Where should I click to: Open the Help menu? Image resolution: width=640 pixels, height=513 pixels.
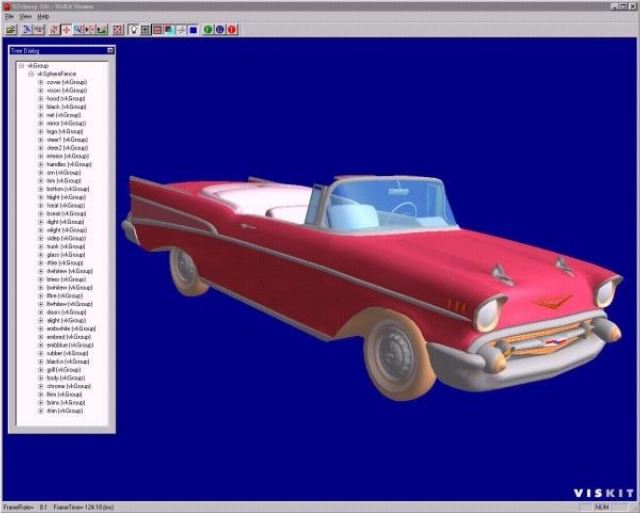click(43, 17)
